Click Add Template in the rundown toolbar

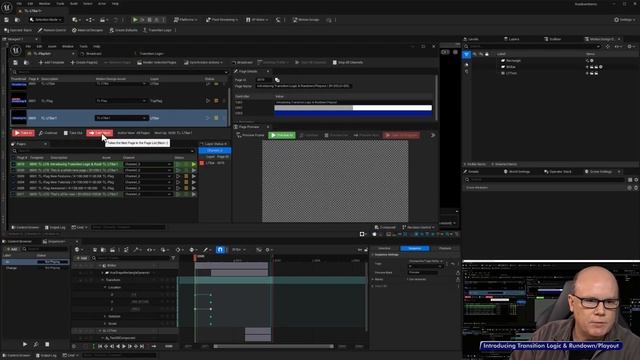[51, 62]
